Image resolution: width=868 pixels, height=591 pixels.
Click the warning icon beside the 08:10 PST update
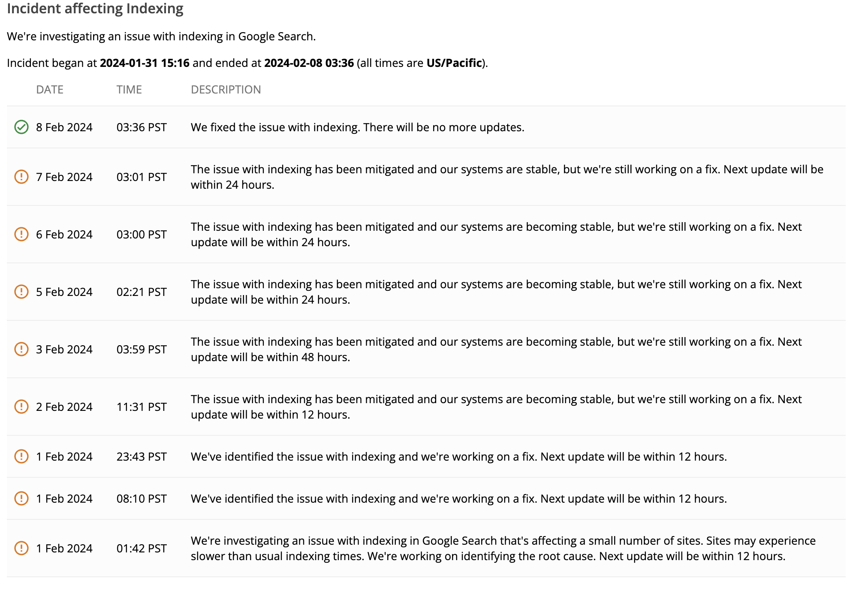tap(21, 498)
